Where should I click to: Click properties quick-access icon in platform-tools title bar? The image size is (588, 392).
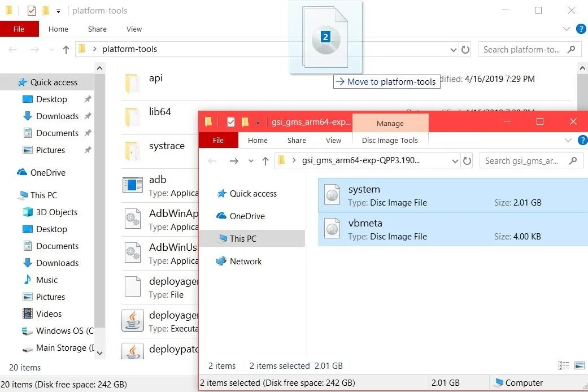click(32, 11)
